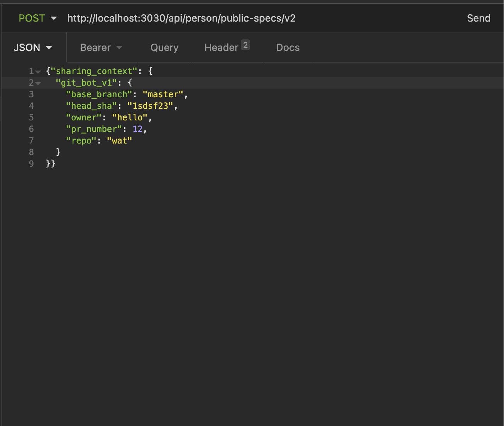View the Docs tab

pyautogui.click(x=288, y=47)
